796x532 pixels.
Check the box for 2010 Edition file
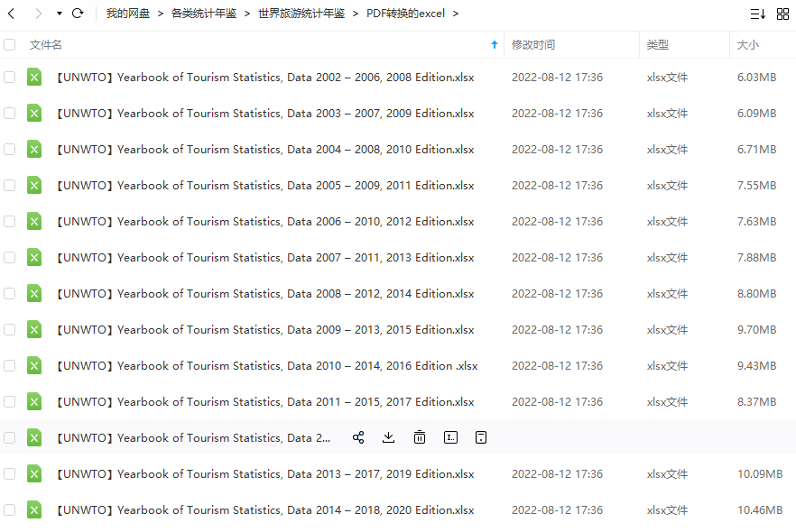10,149
